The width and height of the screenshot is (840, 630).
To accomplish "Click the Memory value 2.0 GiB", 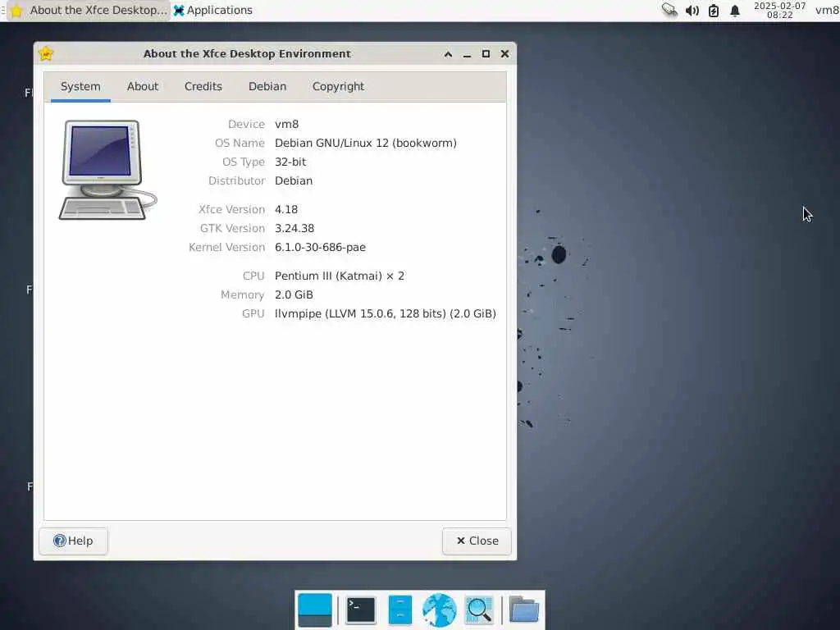I will [x=294, y=294].
